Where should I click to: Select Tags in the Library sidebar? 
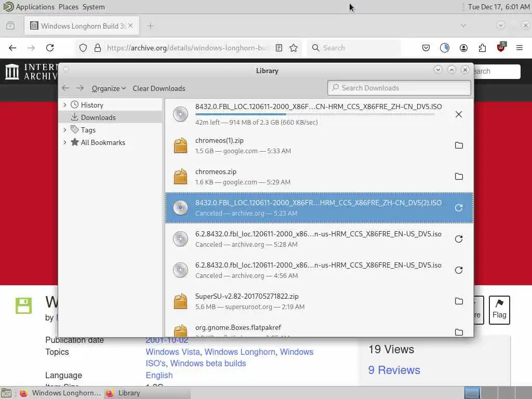pos(111,130)
